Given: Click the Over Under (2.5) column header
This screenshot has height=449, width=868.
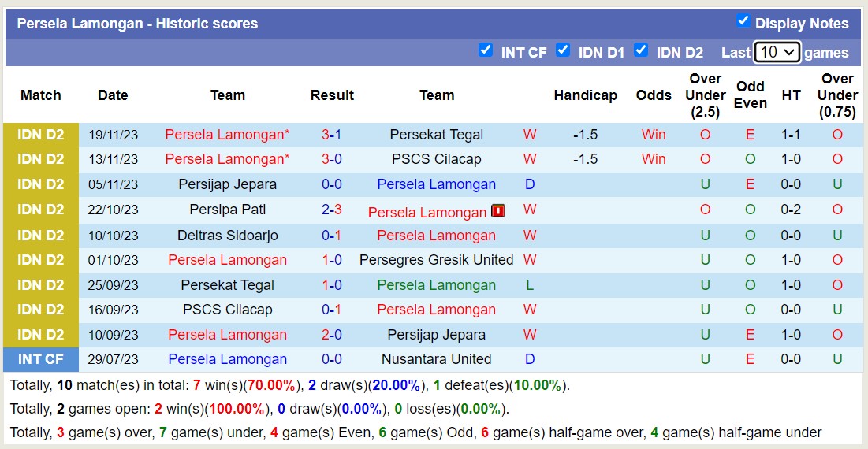Looking at the screenshot, I should pyautogui.click(x=706, y=95).
